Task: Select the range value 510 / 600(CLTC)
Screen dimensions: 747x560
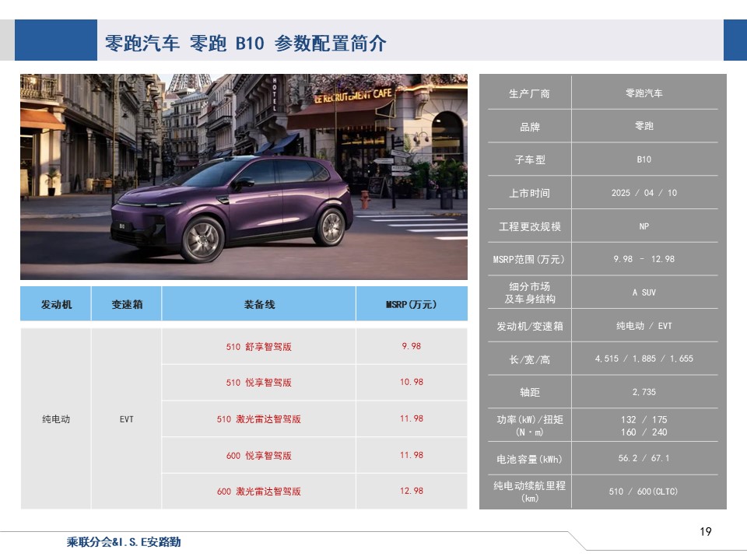Action: pyautogui.click(x=644, y=491)
